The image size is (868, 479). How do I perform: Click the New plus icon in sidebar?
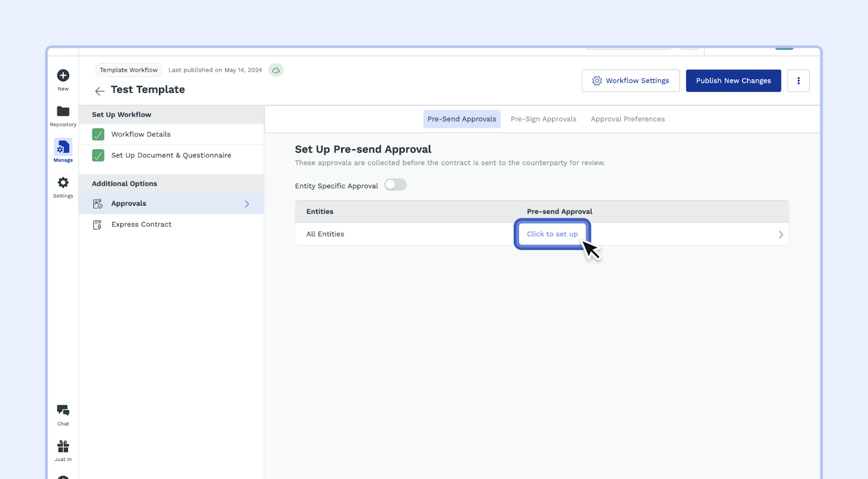coord(63,75)
